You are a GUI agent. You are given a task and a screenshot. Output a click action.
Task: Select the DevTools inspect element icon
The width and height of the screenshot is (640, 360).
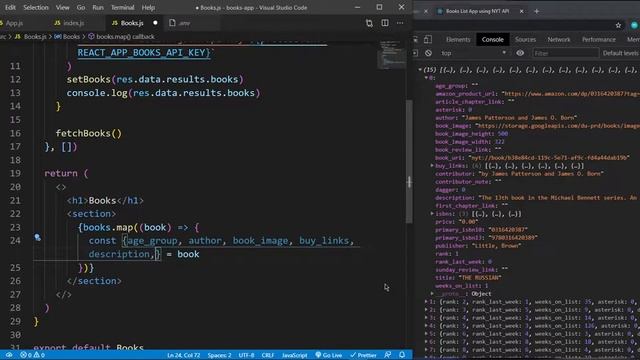tap(416, 40)
